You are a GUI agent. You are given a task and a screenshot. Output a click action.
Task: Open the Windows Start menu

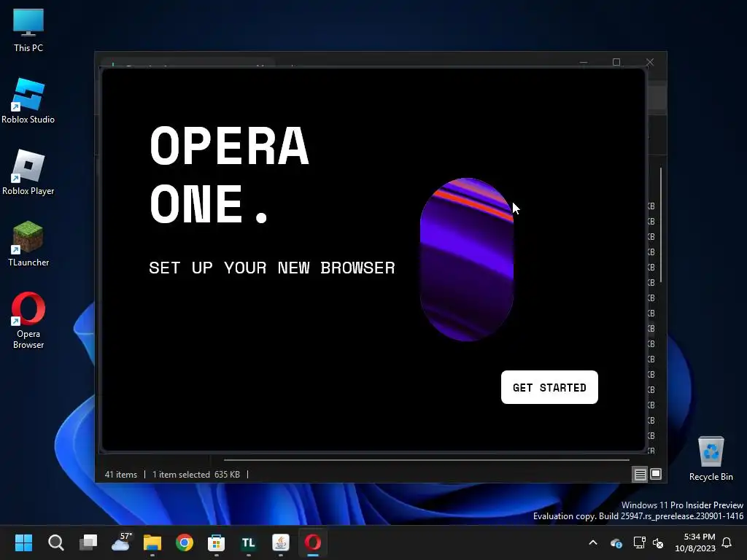pyautogui.click(x=23, y=542)
